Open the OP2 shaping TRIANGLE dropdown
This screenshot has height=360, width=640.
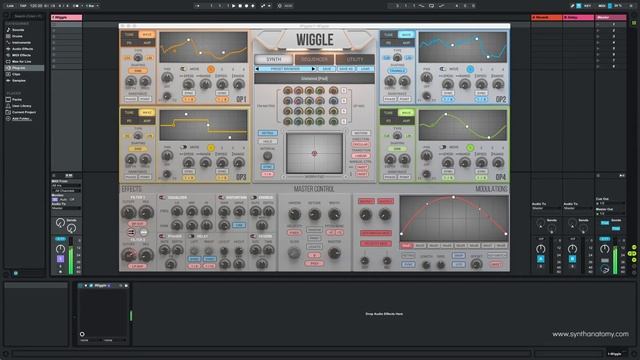(x=397, y=71)
